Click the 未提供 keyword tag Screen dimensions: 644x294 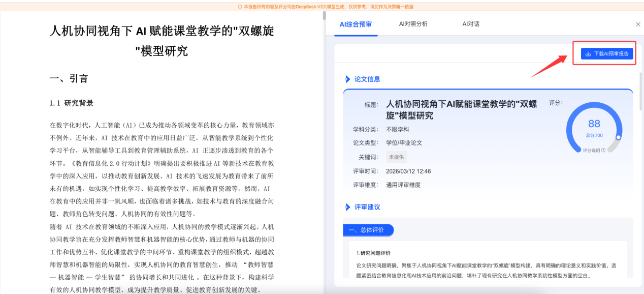pyautogui.click(x=396, y=157)
